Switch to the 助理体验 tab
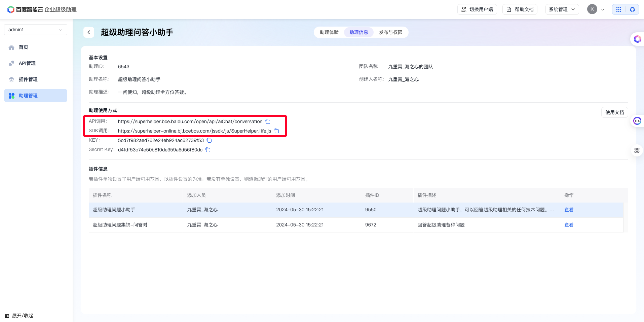The image size is (644, 322). (329, 32)
